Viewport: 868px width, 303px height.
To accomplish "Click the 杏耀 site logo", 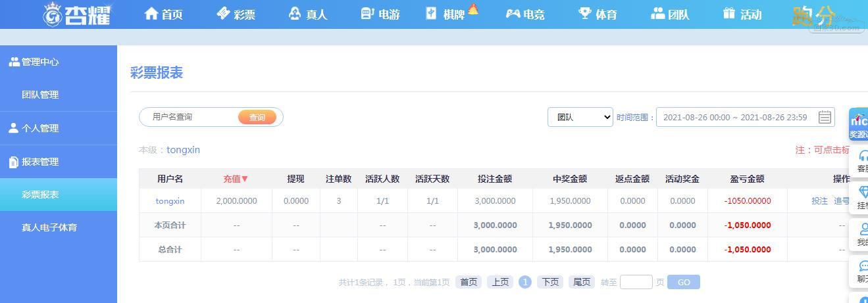I will (77, 14).
